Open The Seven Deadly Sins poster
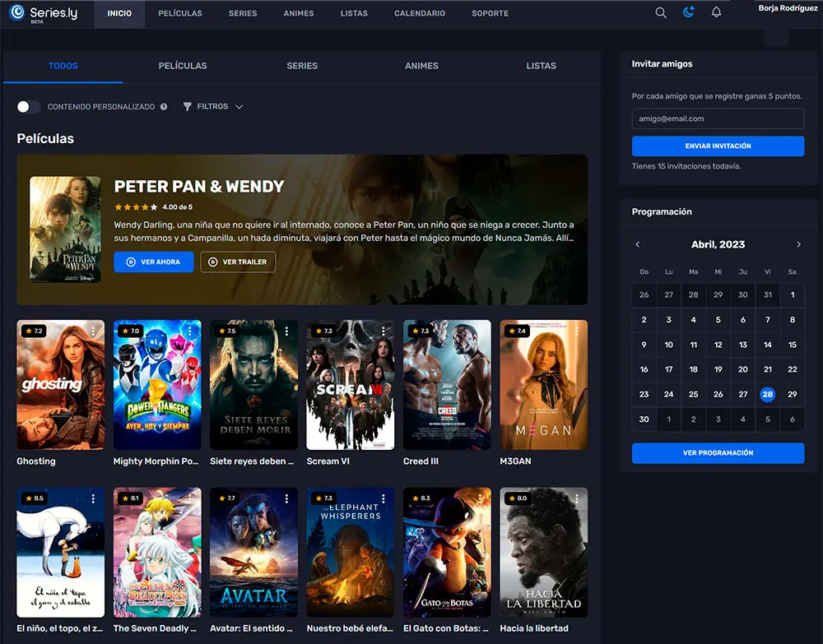The width and height of the screenshot is (823, 644). tap(157, 552)
